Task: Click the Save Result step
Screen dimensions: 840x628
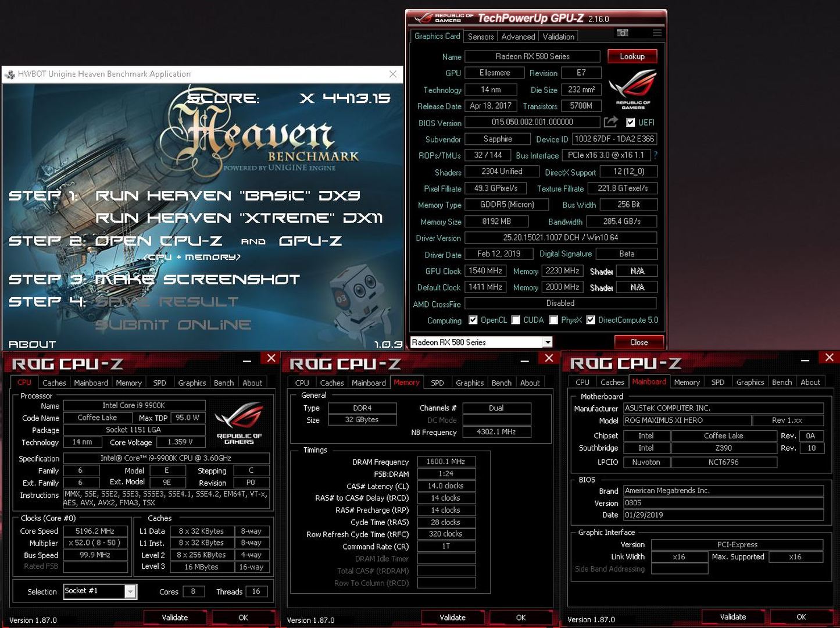Action: [166, 302]
